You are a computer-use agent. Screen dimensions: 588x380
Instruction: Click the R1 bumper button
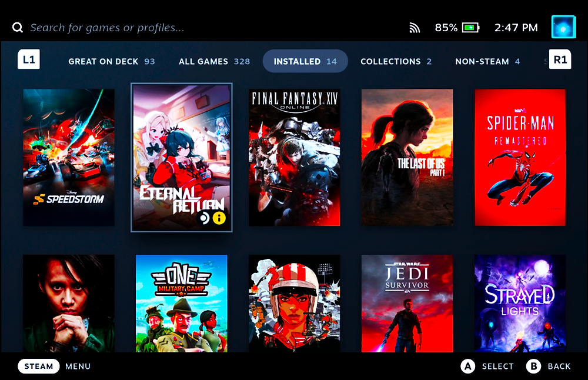click(560, 59)
